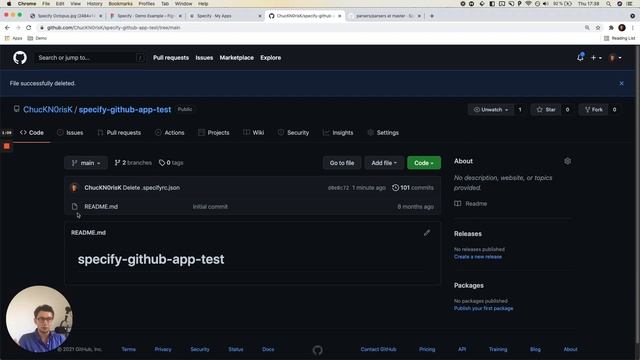The image size is (640, 360).
Task: Open the 2 branches link
Action: pyautogui.click(x=133, y=163)
